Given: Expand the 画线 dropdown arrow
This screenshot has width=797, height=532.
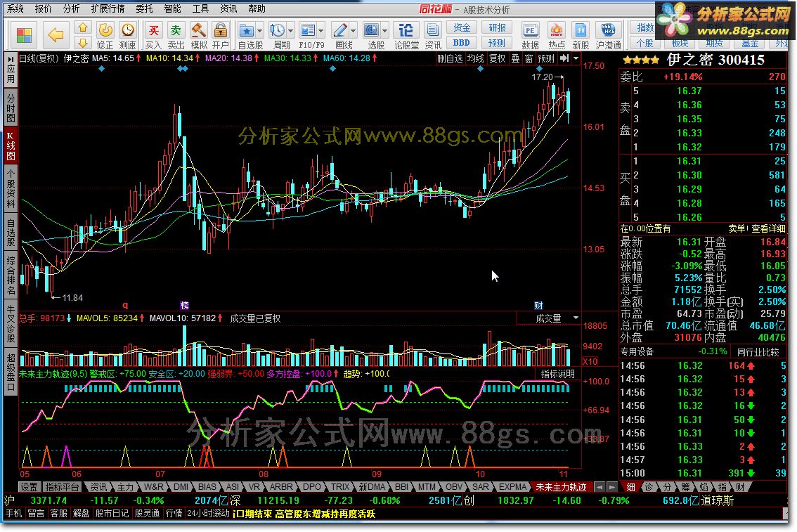Looking at the screenshot, I should pos(354,31).
